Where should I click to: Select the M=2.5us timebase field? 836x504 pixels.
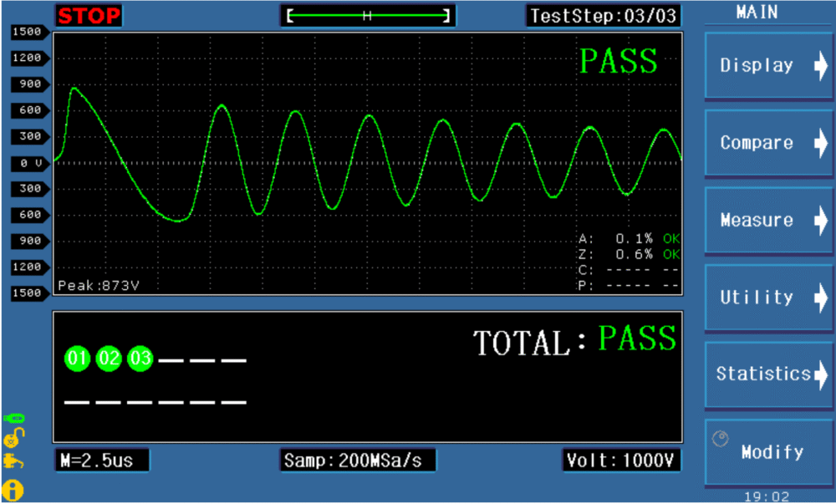coord(102,461)
